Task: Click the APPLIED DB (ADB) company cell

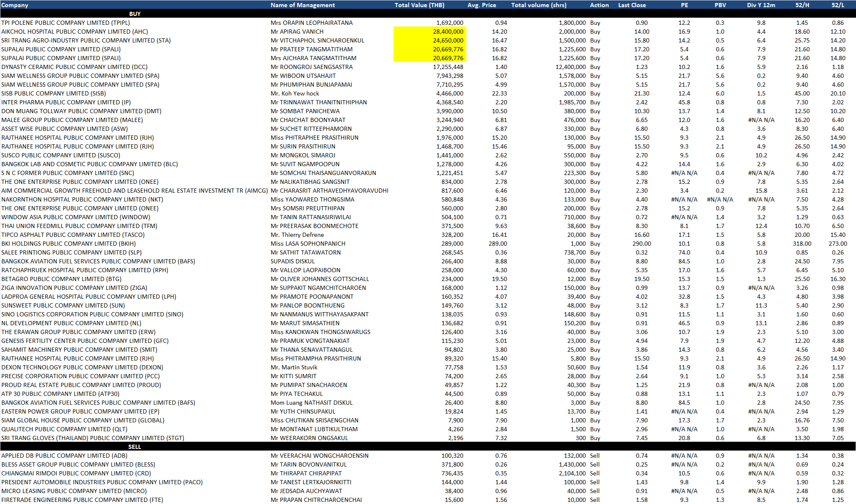Action: pos(64,456)
